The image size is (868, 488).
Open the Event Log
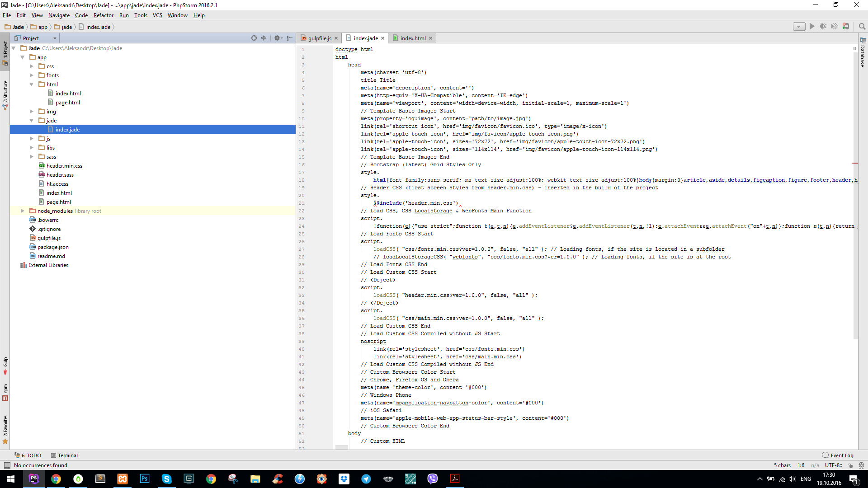(x=838, y=455)
